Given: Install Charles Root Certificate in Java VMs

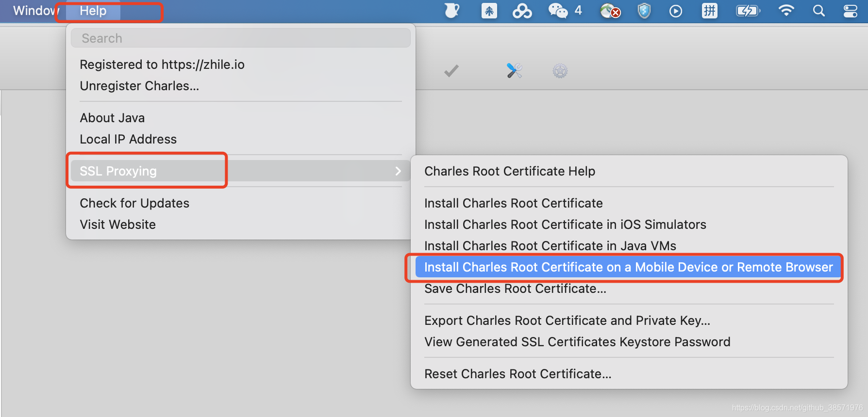Looking at the screenshot, I should 550,246.
